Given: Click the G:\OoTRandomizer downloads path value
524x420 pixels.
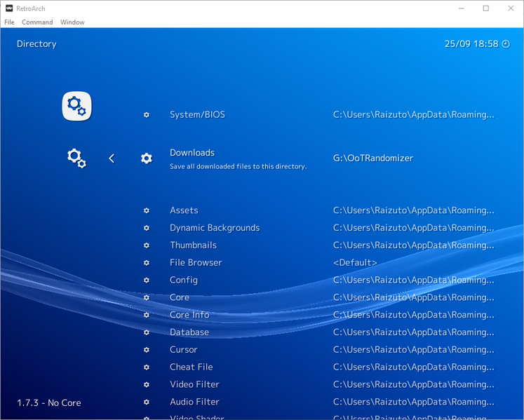Looking at the screenshot, I should click(372, 158).
